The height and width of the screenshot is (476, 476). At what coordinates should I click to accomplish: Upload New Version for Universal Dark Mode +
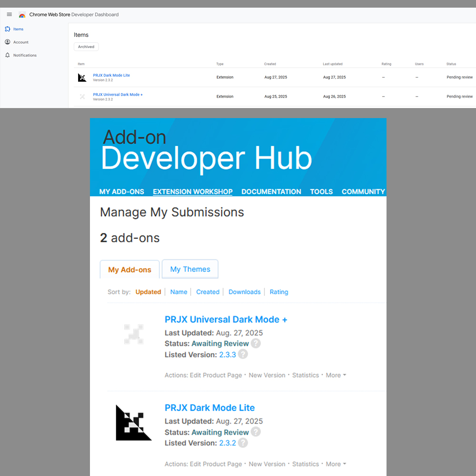point(267,375)
